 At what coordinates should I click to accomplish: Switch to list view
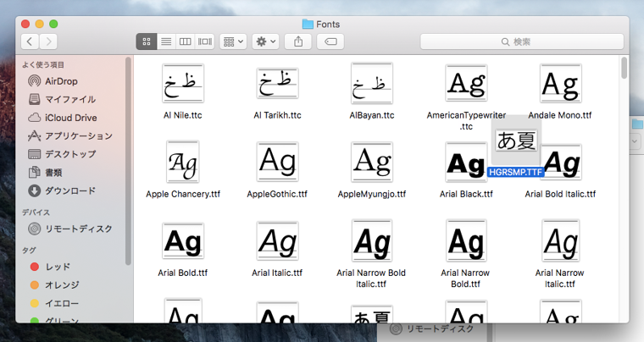(166, 41)
